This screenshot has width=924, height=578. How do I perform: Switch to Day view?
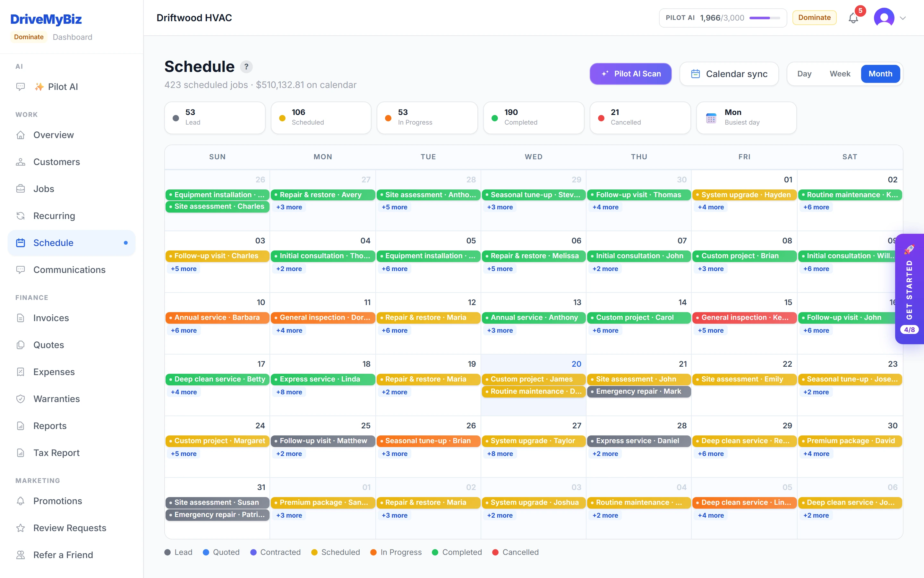[804, 74]
